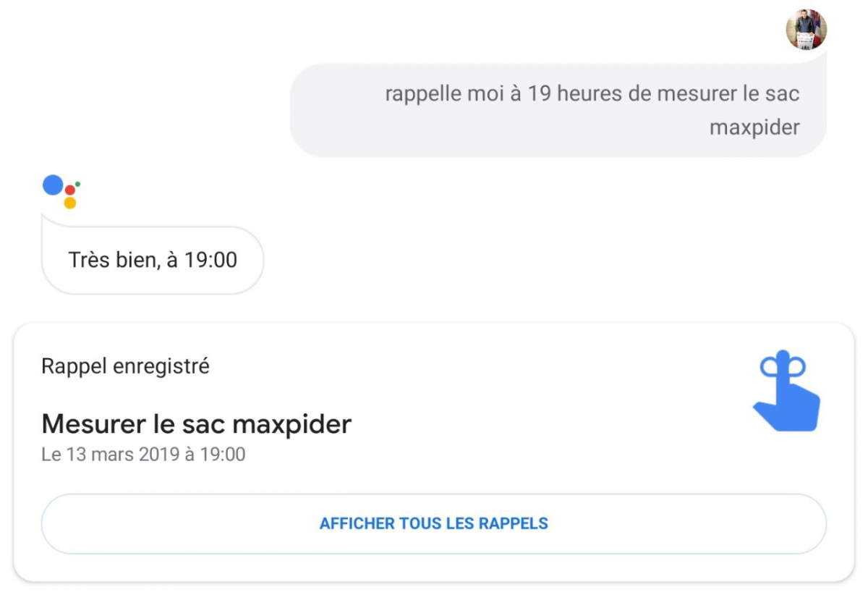Screen dimensions: 868x608
Task: Click the word "maxpider" in user message
Action: [x=754, y=127]
